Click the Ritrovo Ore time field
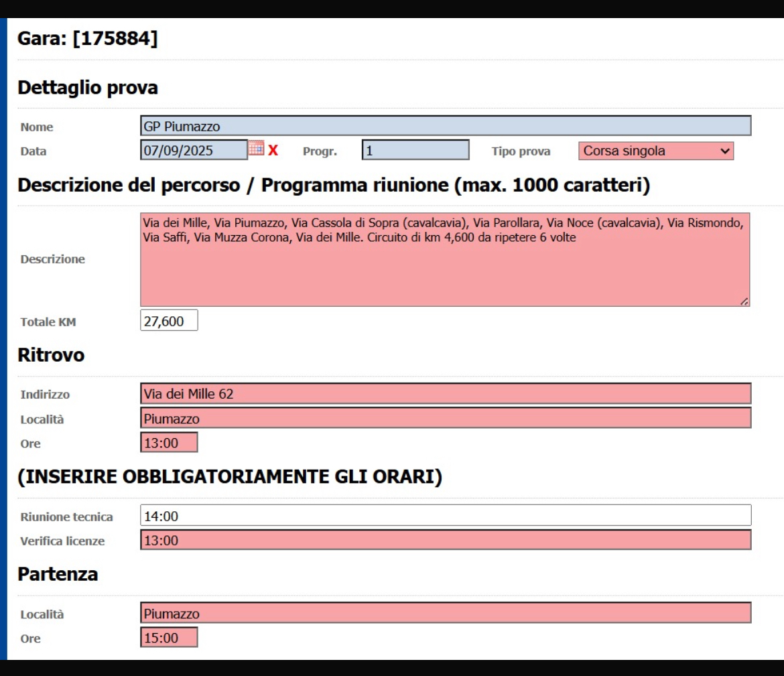 169,443
